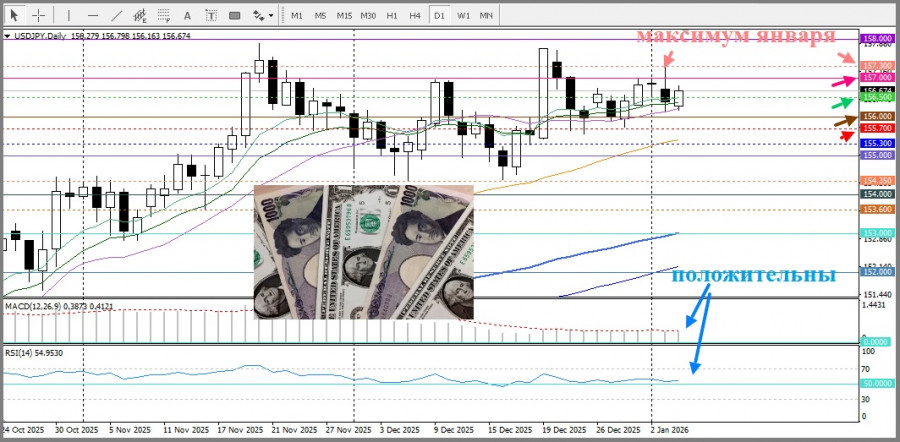Pick the horizontal line drawing tool
Image resolution: width=900 pixels, height=442 pixels.
click(92, 15)
